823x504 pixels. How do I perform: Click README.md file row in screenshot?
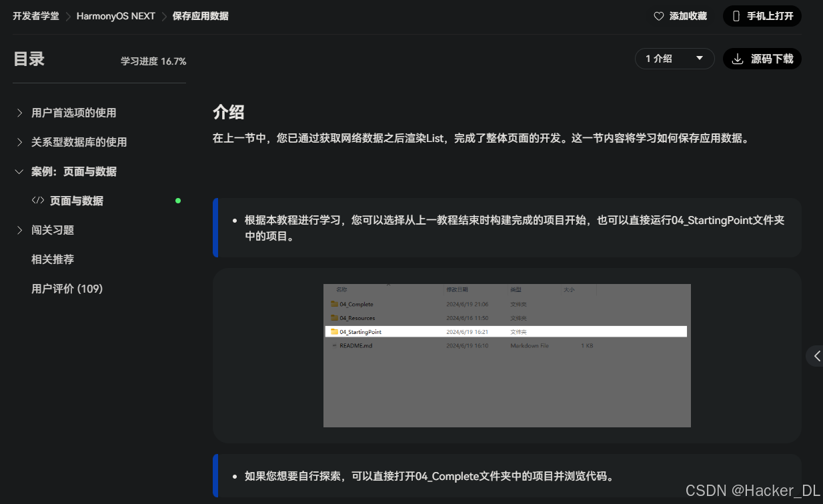coord(506,345)
